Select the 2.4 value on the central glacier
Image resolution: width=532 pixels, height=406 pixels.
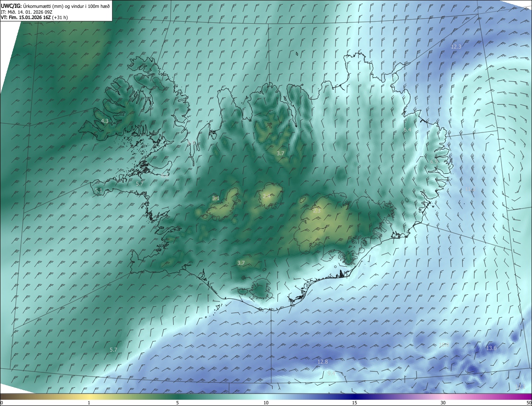[x=266, y=196]
